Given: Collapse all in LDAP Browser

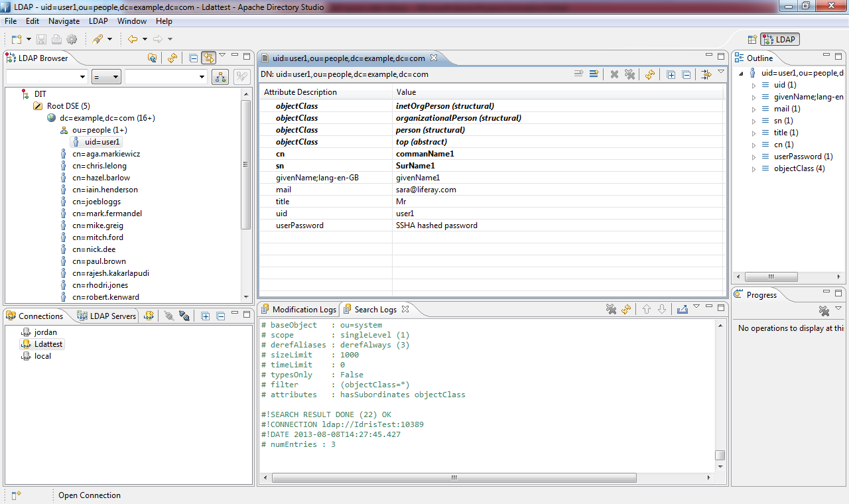Looking at the screenshot, I should pyautogui.click(x=193, y=58).
